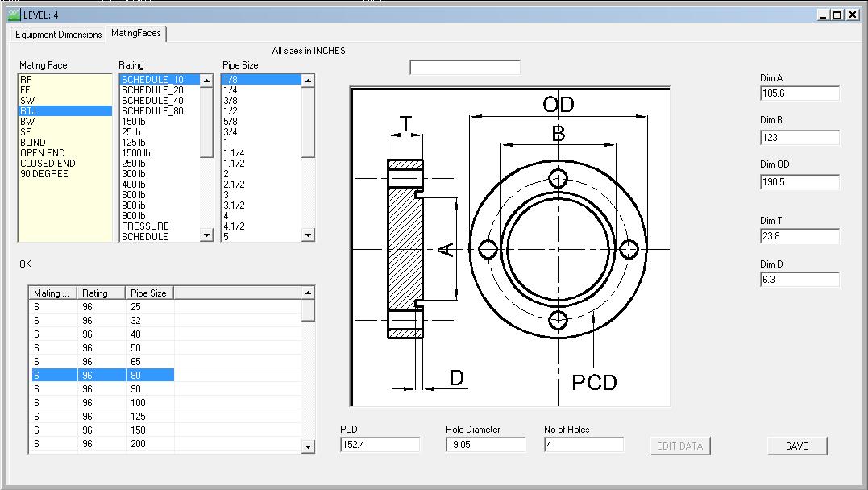Click Rating list scroll up arrow

click(206, 81)
